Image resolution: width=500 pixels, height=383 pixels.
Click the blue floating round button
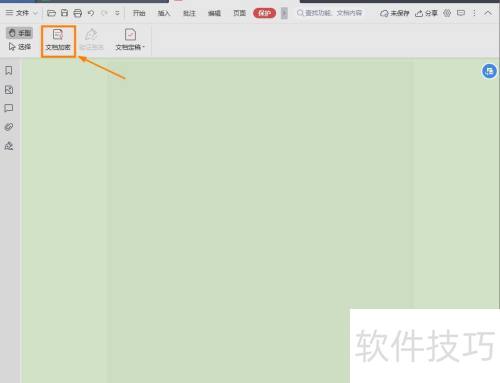point(489,71)
